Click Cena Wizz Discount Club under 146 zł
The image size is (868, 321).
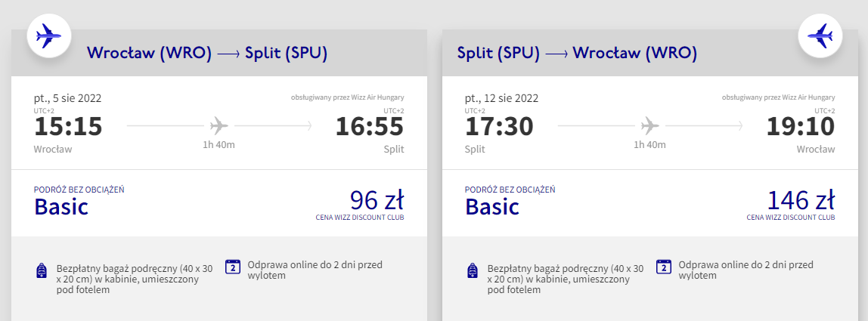[790, 218]
